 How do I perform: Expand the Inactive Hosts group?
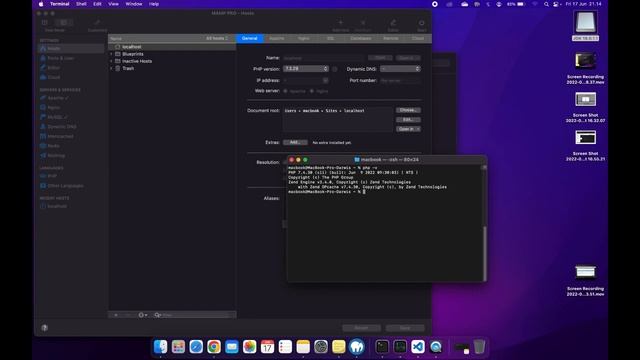(111, 61)
